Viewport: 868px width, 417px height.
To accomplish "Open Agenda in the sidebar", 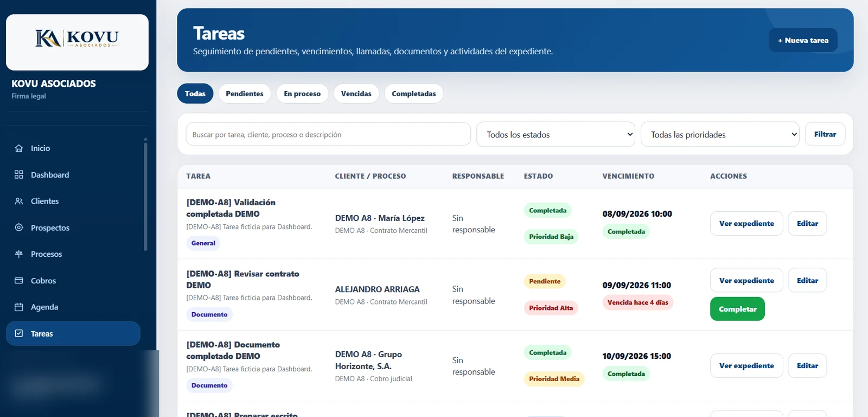I will pos(73,307).
